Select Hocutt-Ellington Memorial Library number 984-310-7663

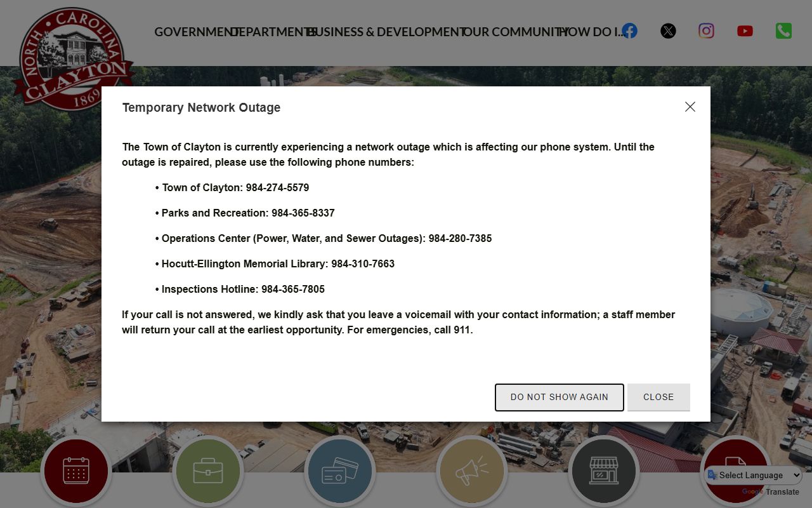pos(363,264)
